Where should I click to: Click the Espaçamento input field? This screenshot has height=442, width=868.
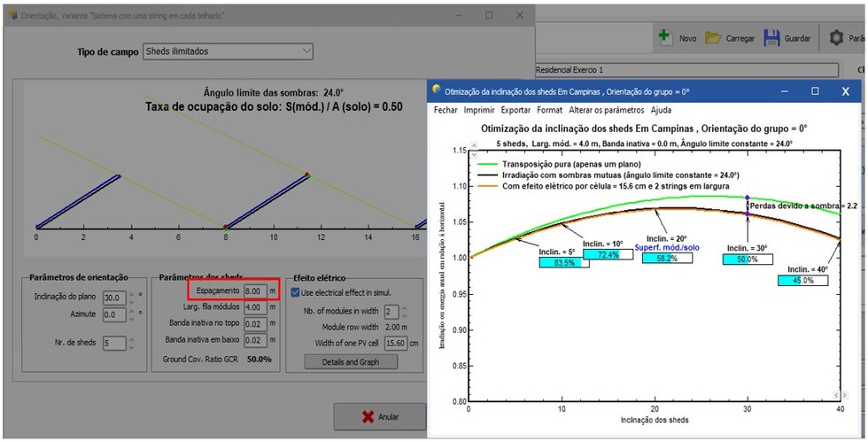point(253,291)
